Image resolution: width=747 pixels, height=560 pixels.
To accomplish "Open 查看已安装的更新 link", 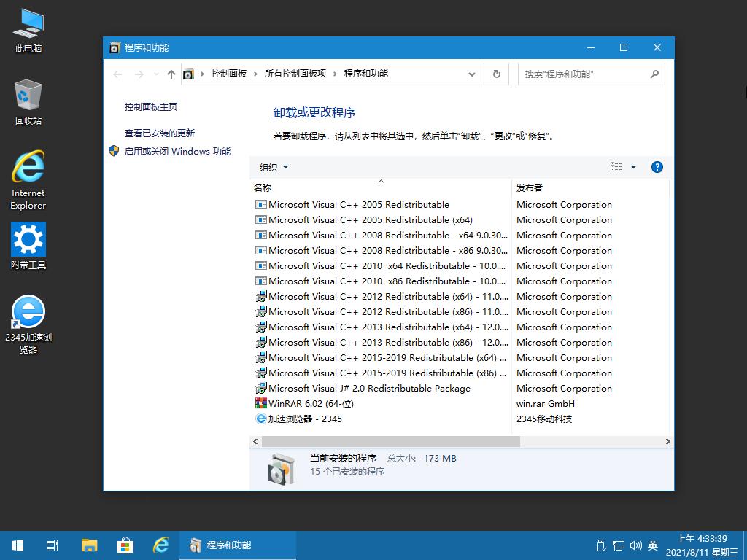I will [x=160, y=133].
